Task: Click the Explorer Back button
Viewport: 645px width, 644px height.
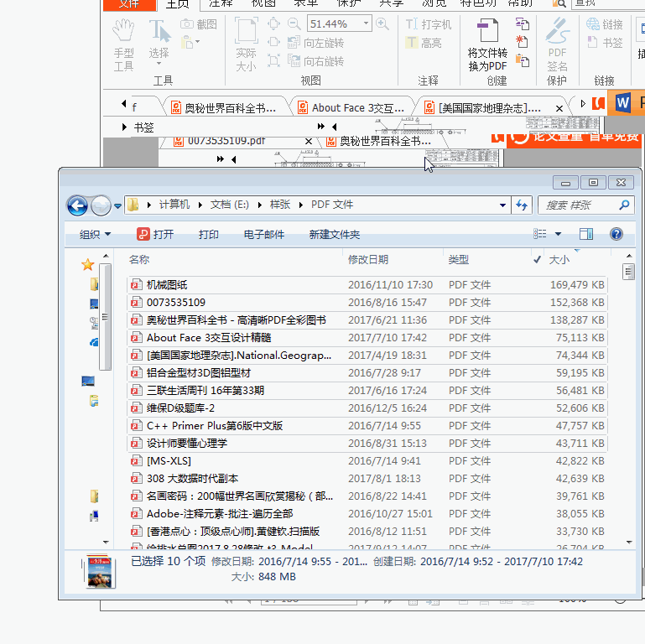Action: click(x=77, y=205)
